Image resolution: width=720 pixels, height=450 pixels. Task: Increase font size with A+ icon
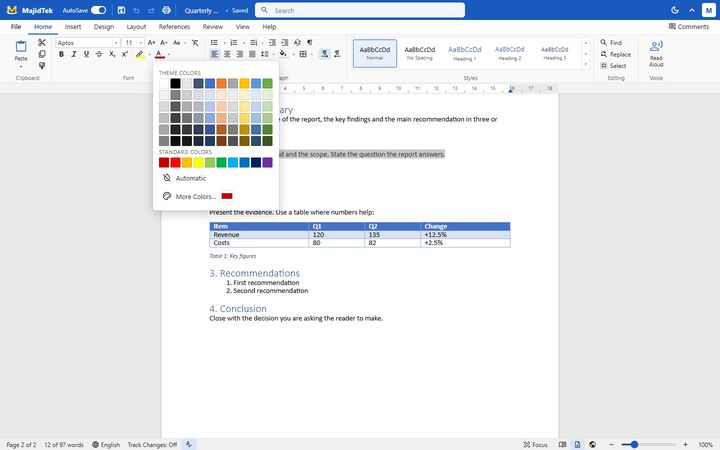[x=151, y=43]
